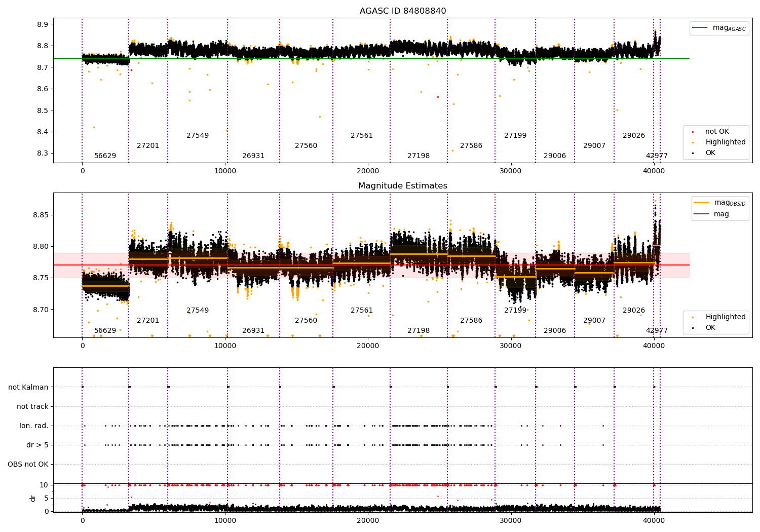Click OBSID label 27198 in AGASC ID plot

pos(419,156)
